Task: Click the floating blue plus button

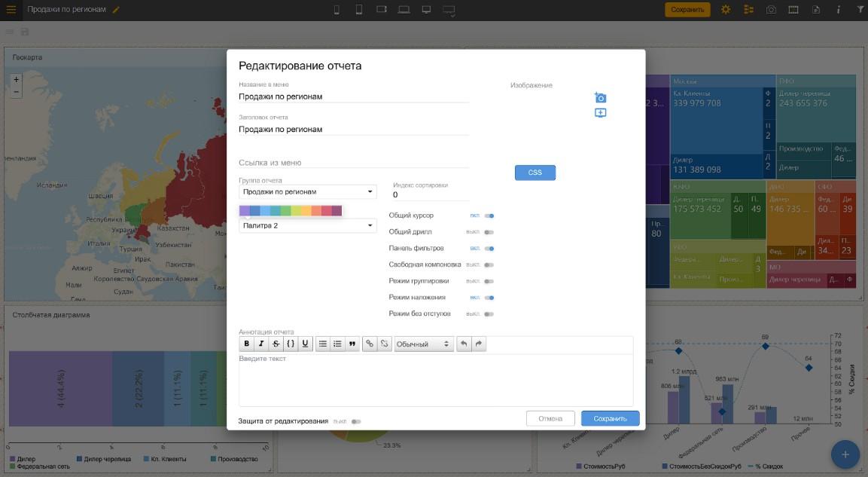Action: pyautogui.click(x=845, y=454)
